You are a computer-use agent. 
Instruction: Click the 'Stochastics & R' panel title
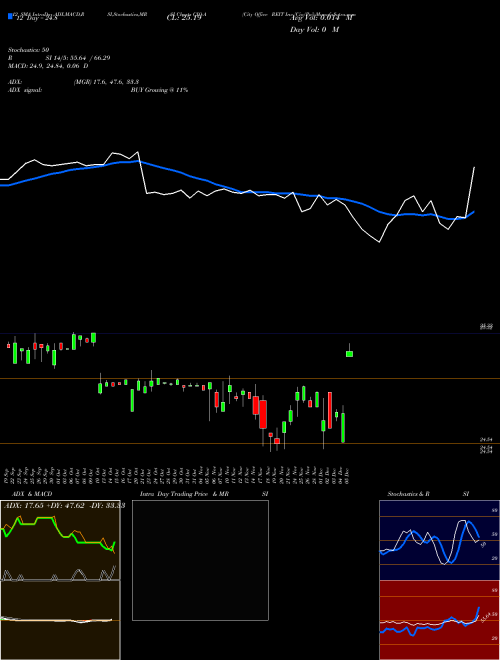pyautogui.click(x=408, y=494)
